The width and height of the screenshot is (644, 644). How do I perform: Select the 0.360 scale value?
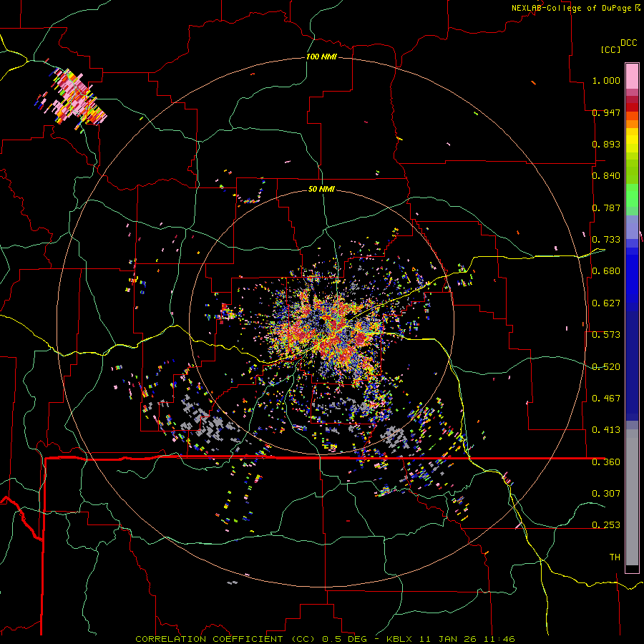tap(606, 462)
